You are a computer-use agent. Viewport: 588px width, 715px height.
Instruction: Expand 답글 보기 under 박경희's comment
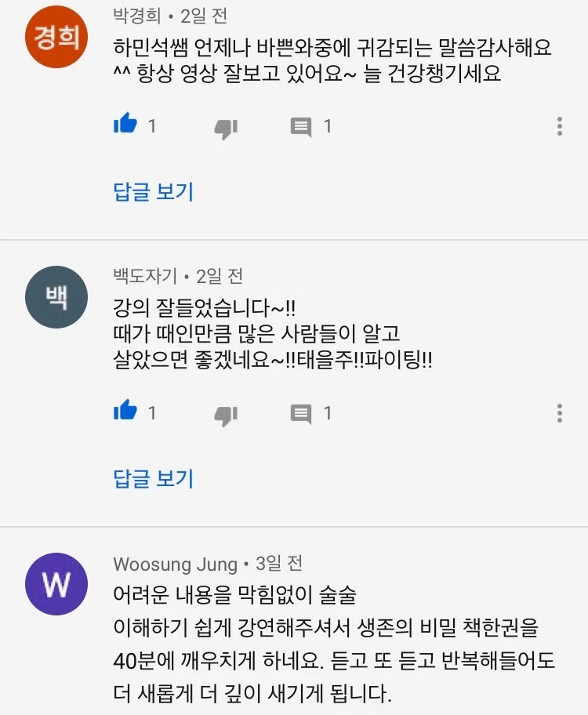point(154,191)
